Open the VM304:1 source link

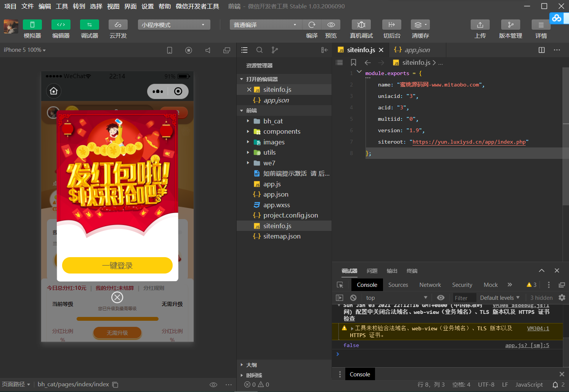(538, 328)
